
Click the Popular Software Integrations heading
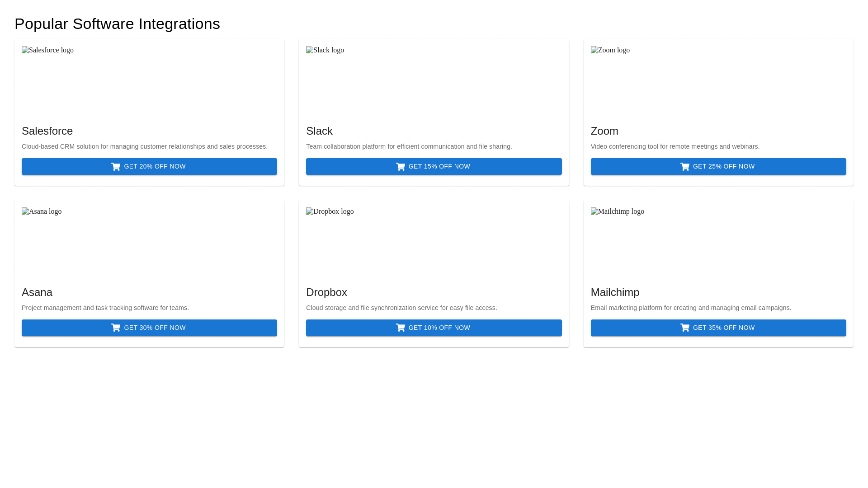(x=117, y=23)
